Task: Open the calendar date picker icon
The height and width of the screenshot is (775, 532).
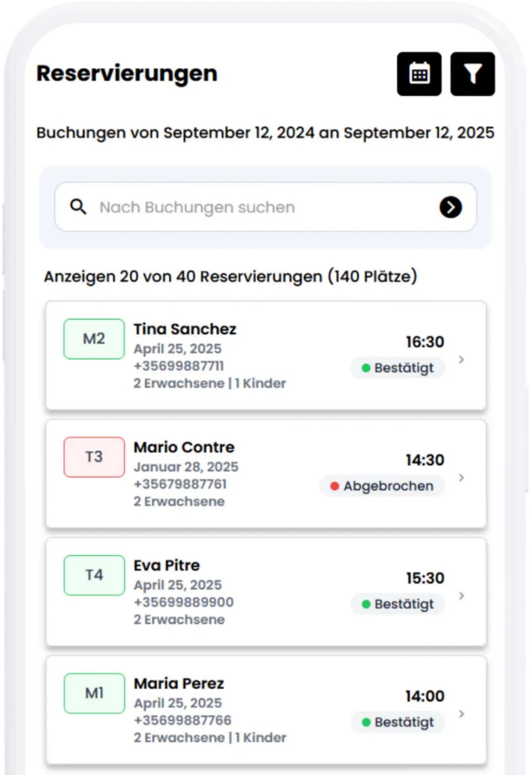Action: [x=419, y=74]
